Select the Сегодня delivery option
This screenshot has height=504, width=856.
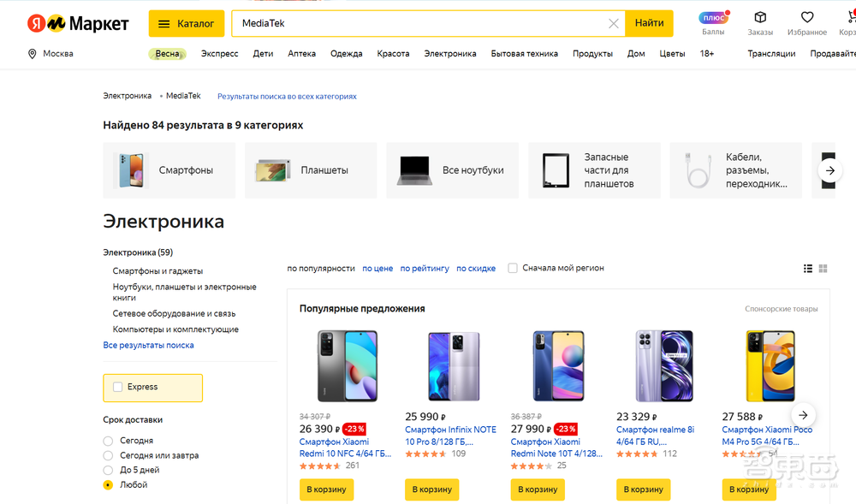pos(108,441)
